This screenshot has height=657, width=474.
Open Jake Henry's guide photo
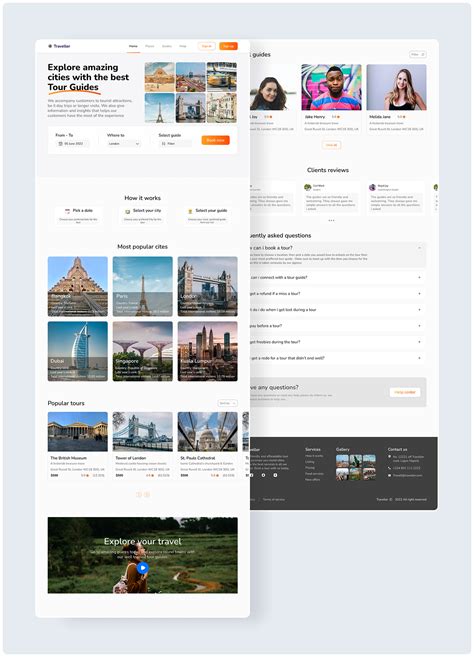tap(332, 87)
